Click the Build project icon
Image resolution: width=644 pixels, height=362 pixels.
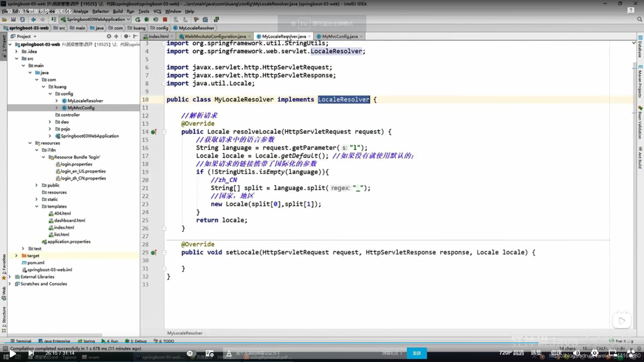click(54, 20)
